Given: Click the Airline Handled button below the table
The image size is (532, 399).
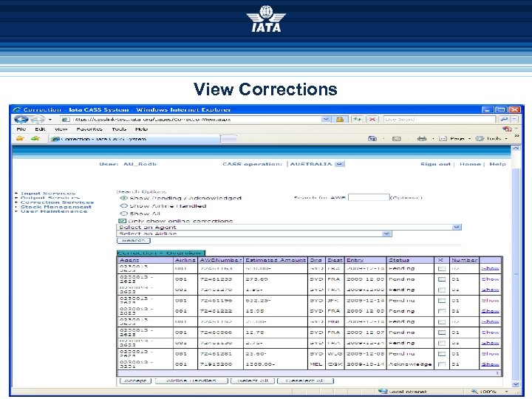Looking at the screenshot, I should [x=191, y=381].
